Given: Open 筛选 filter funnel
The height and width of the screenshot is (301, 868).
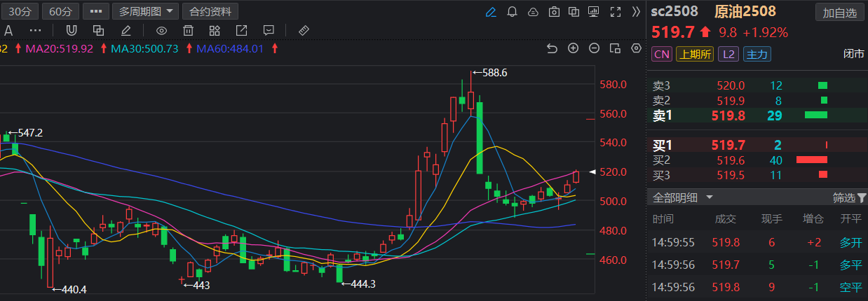Looking at the screenshot, I should pos(848,197).
